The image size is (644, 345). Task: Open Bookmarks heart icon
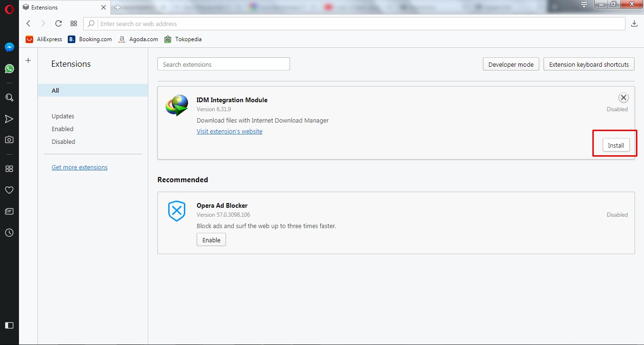pos(9,190)
